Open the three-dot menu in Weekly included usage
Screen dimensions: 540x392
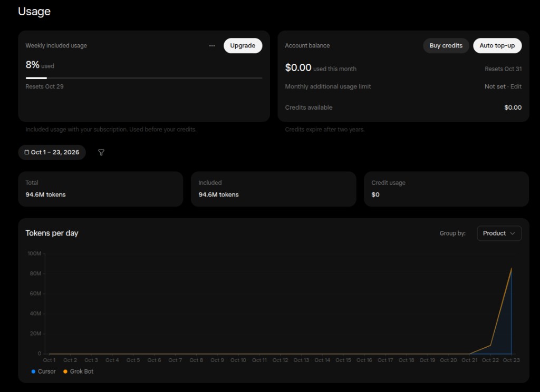tap(212, 46)
